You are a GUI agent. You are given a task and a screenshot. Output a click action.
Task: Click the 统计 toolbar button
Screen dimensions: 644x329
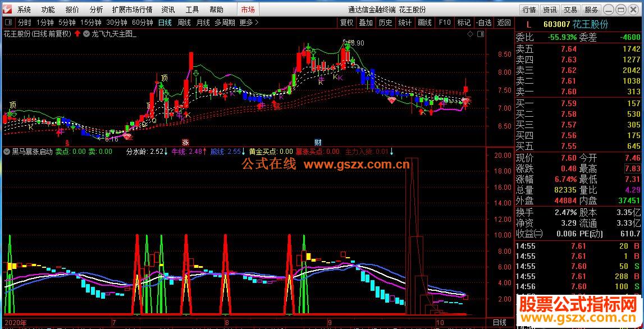coord(405,22)
